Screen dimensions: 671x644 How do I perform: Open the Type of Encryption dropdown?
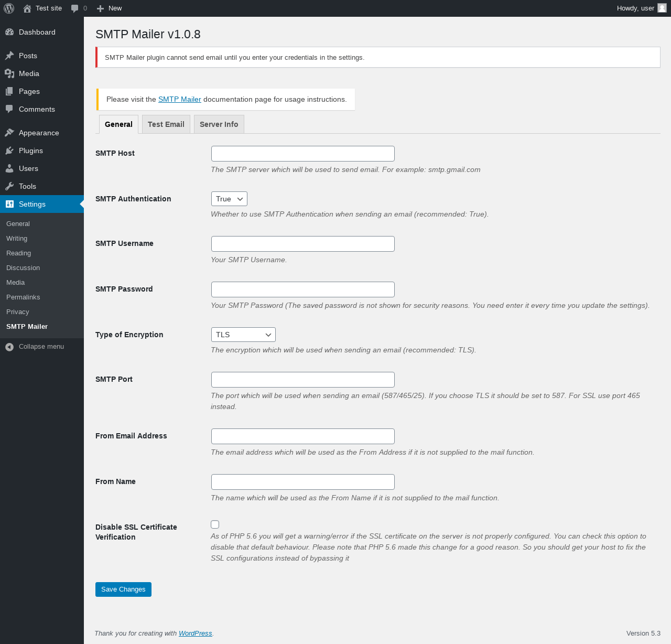[x=243, y=335]
